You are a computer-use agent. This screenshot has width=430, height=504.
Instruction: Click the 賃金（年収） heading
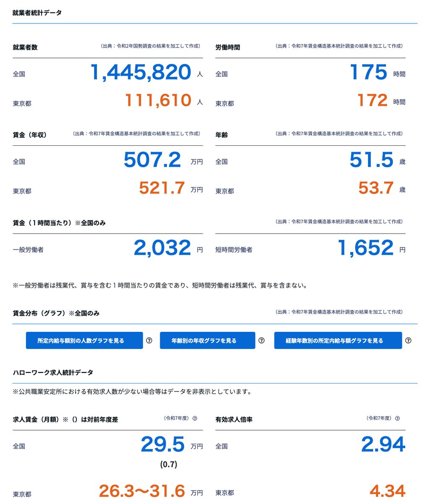point(30,135)
